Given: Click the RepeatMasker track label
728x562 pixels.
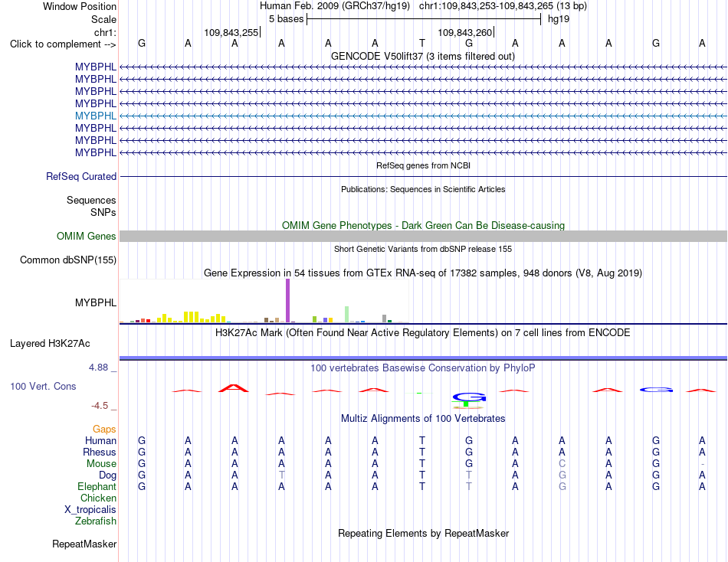Looking at the screenshot, I should 84,544.
